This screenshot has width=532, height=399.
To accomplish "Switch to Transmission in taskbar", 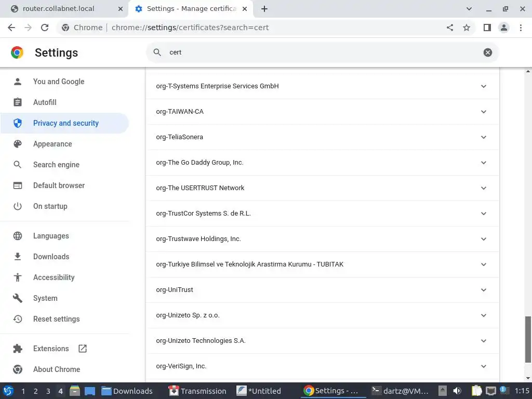I will [x=197, y=391].
